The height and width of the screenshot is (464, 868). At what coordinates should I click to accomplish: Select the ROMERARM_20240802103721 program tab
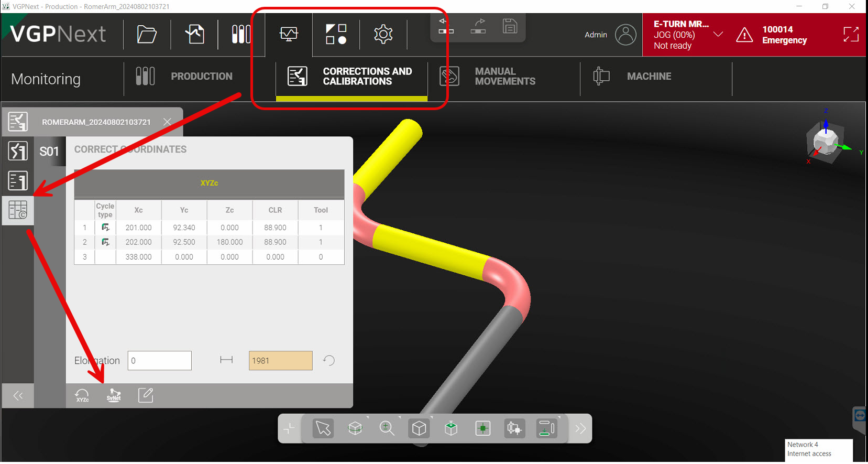click(x=96, y=122)
